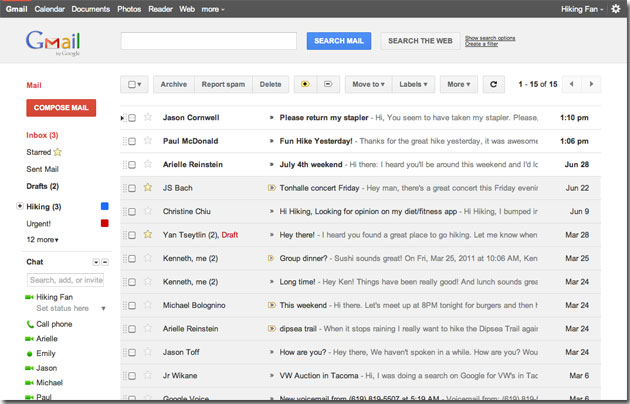Image resolution: width=630 pixels, height=404 pixels.
Task: Click the Compose Mail button
Action: [x=61, y=108]
